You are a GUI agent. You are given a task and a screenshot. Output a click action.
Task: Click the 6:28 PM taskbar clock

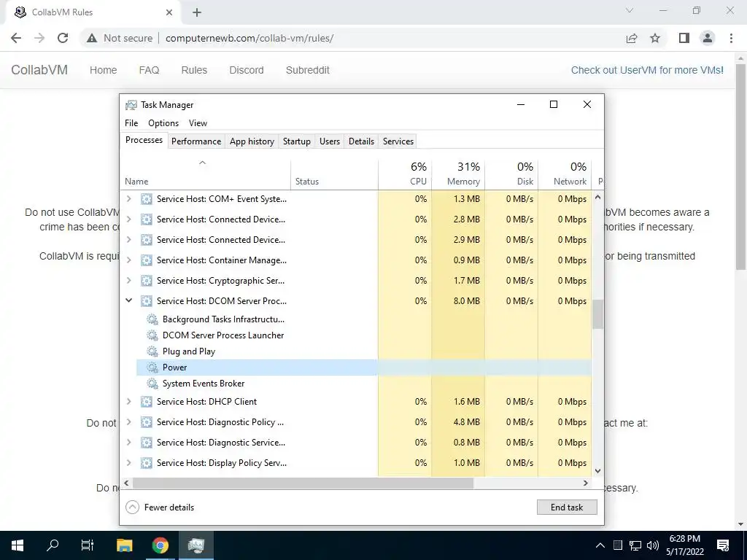[x=684, y=539]
